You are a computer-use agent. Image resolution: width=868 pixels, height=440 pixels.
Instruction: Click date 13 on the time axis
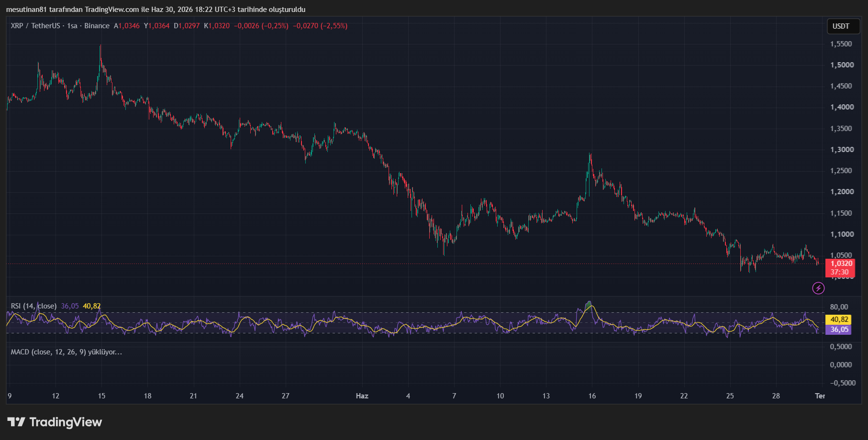546,396
